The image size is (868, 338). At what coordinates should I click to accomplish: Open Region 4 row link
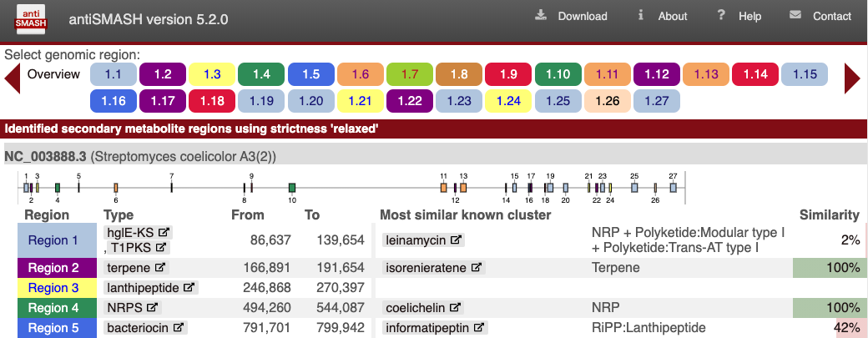click(x=57, y=307)
